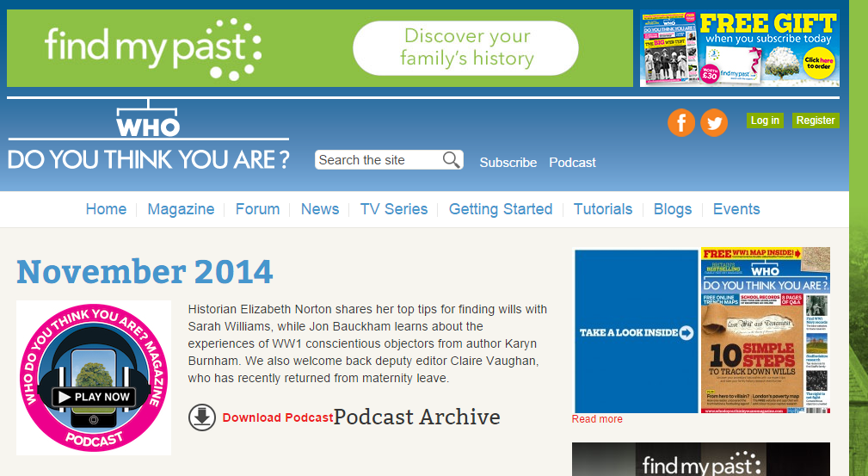Open the Blogs menu item
Viewport: 868px width, 476px height.
pos(673,209)
